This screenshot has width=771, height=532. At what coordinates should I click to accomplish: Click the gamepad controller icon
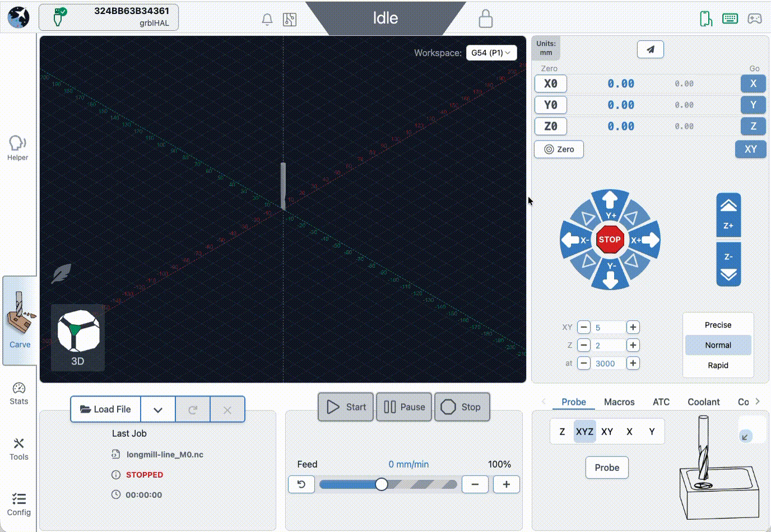pyautogui.click(x=755, y=19)
